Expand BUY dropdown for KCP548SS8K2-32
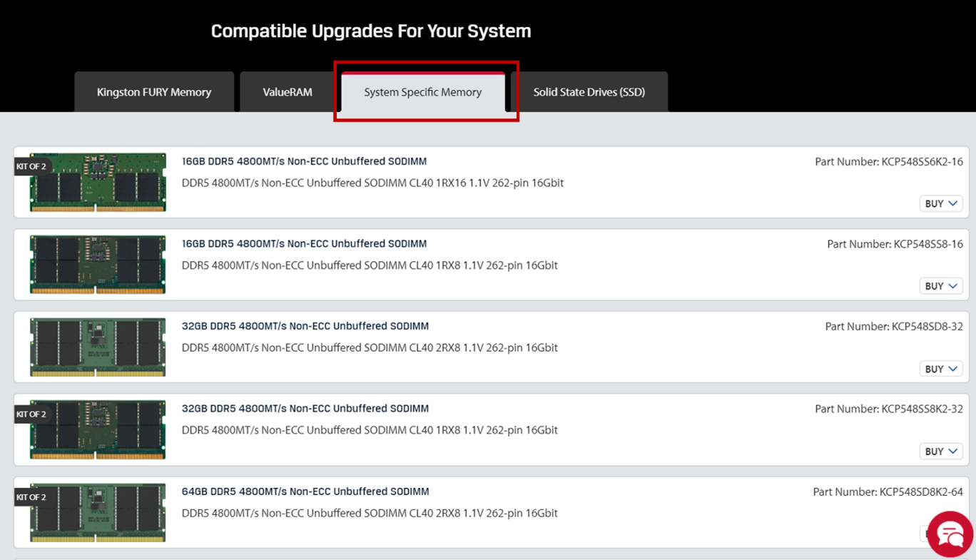Viewport: 976px width, 560px height. (941, 451)
